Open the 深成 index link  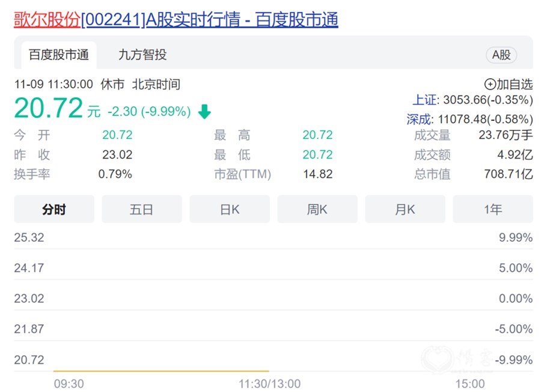[x=418, y=120]
